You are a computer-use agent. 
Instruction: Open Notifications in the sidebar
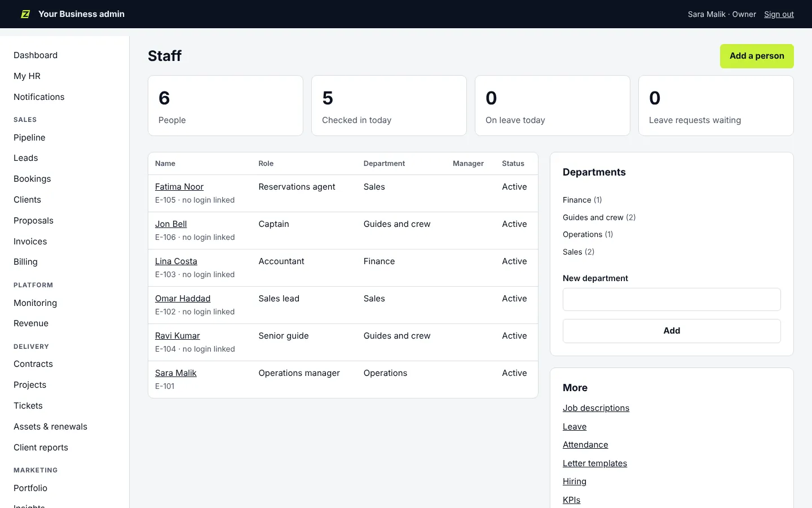(x=39, y=97)
